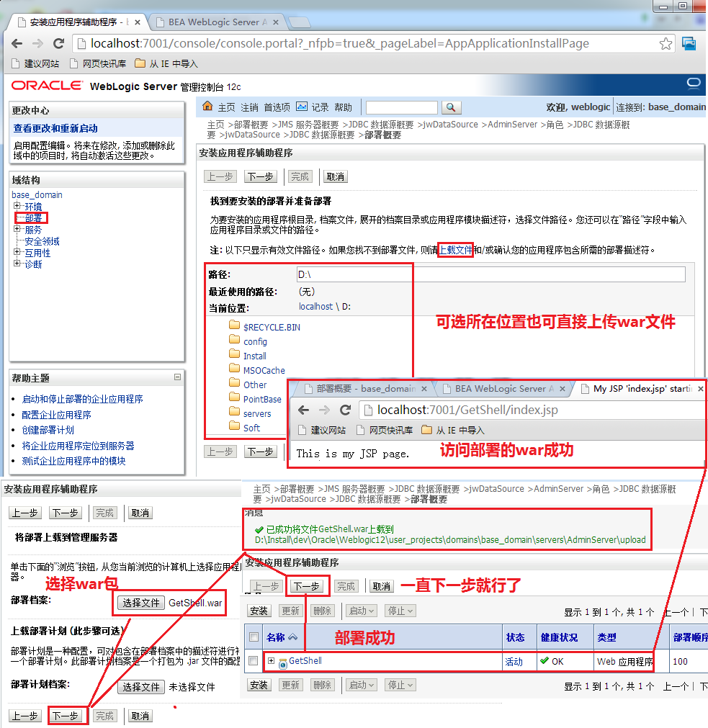Click the name column sort arrow icon
Image resolution: width=708 pixels, height=728 pixels.
[x=293, y=637]
